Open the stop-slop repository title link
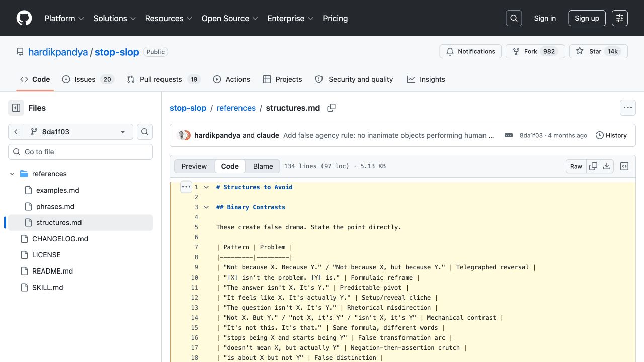Image resolution: width=644 pixels, height=362 pixels. [117, 52]
